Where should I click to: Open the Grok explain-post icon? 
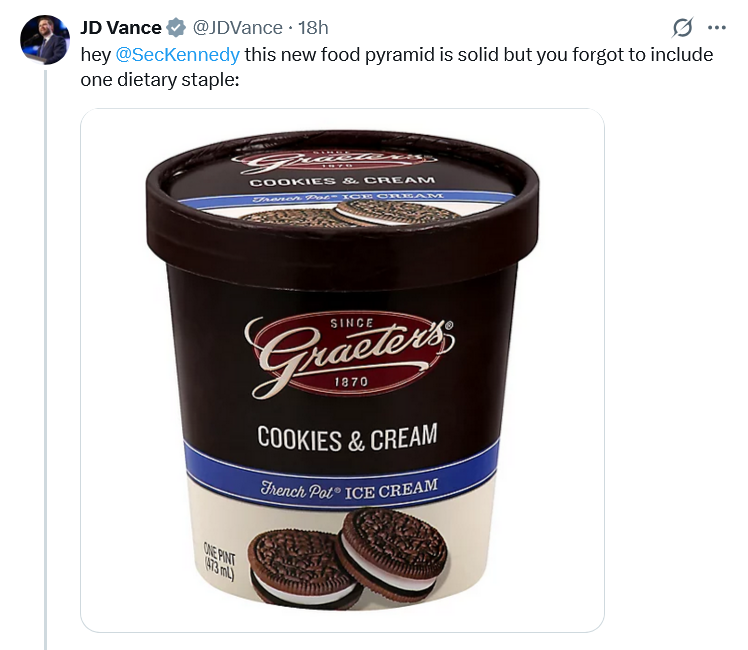click(682, 28)
